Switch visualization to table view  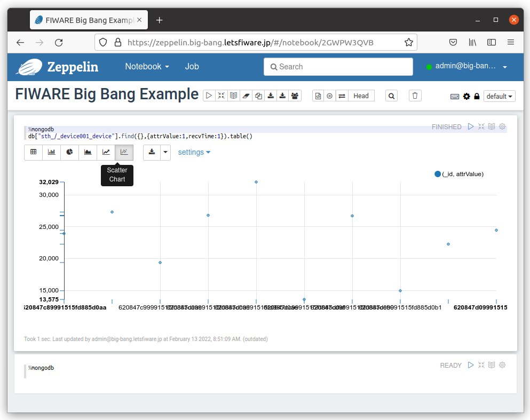[x=34, y=152]
